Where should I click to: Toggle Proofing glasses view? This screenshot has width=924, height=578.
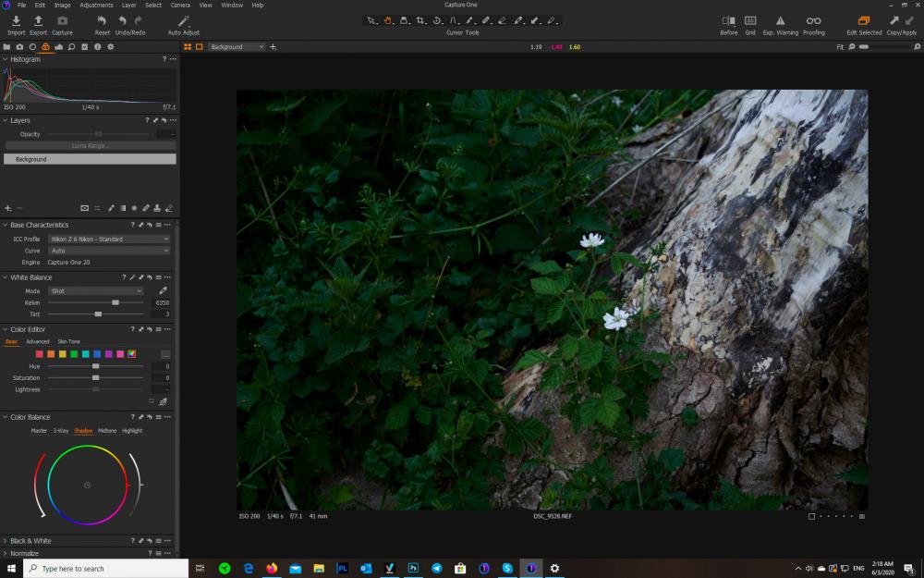click(814, 21)
